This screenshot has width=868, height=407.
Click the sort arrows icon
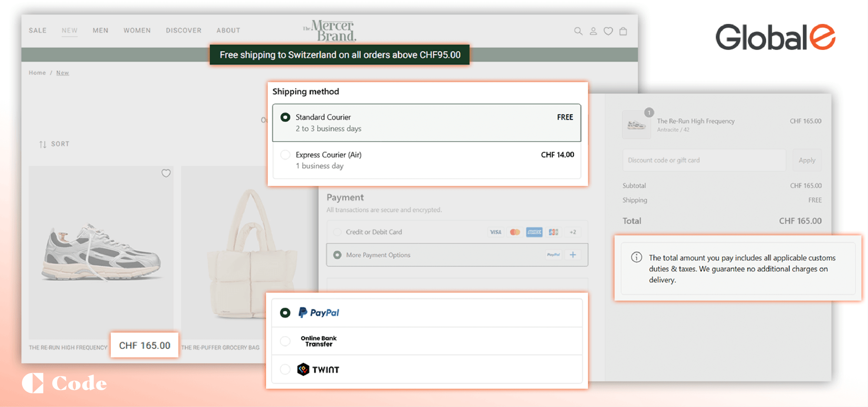[x=43, y=144]
